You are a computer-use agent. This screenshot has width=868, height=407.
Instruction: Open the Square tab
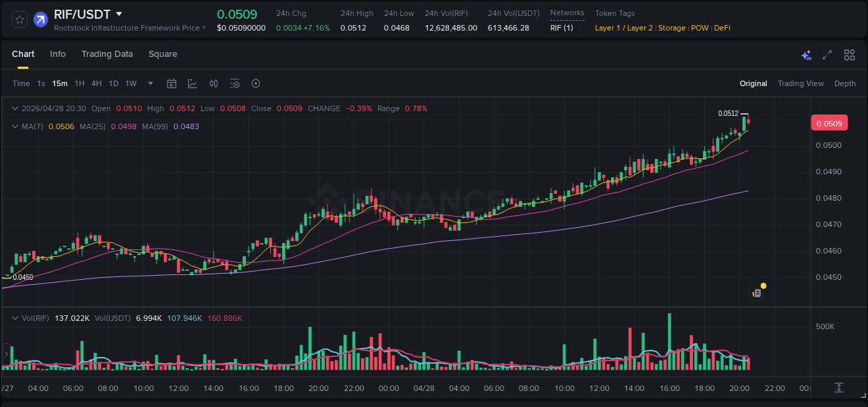162,54
